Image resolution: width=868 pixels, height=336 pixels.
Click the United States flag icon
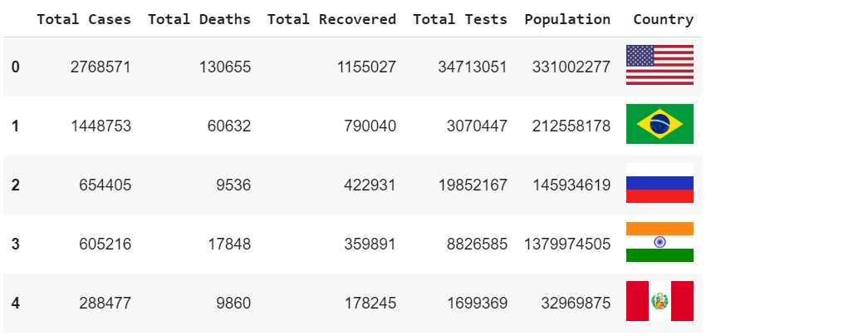pyautogui.click(x=660, y=65)
